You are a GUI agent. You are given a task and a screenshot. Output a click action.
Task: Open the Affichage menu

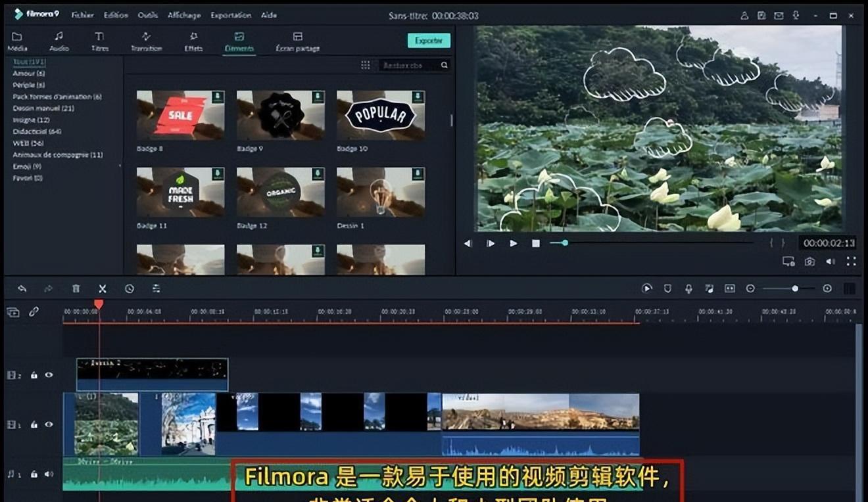(x=184, y=15)
